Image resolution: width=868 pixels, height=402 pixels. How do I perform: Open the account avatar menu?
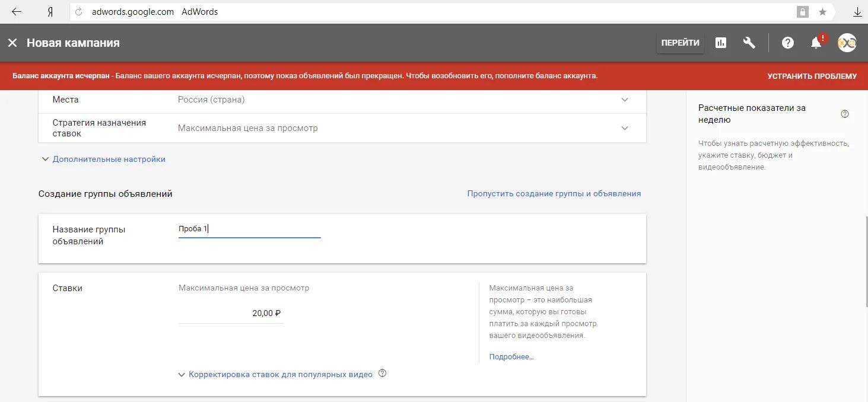coord(847,43)
